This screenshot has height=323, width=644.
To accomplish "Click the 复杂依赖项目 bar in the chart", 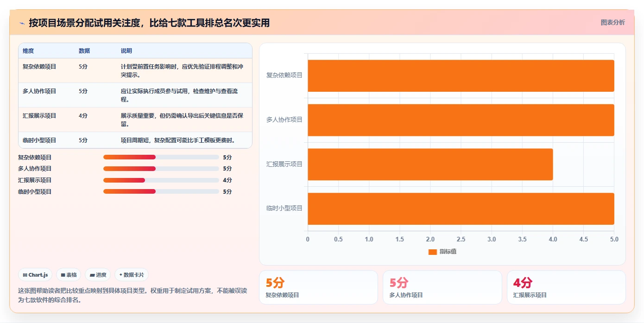I will [461, 76].
